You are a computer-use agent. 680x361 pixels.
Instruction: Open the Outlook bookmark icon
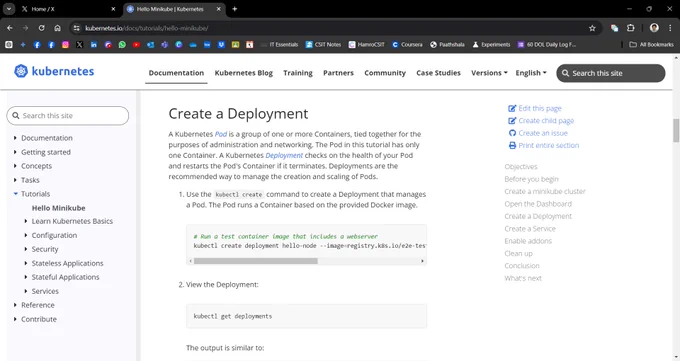tap(150, 45)
